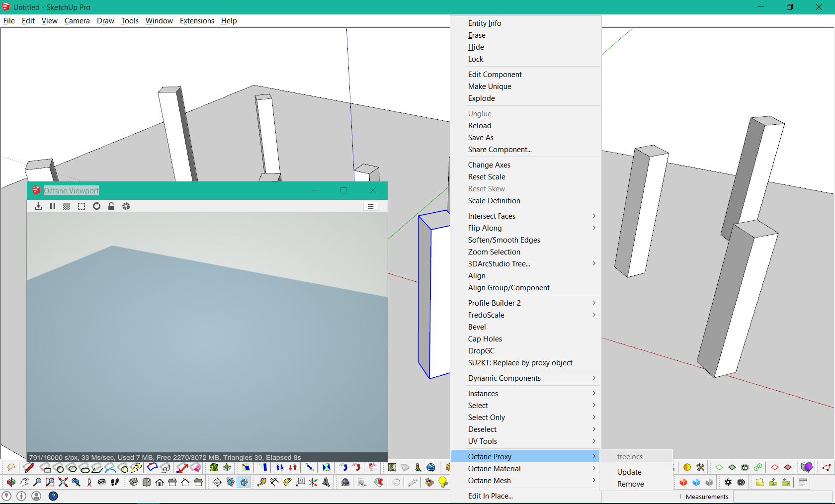
Task: Expand the Intersect Faces submenu
Action: pyautogui.click(x=526, y=216)
